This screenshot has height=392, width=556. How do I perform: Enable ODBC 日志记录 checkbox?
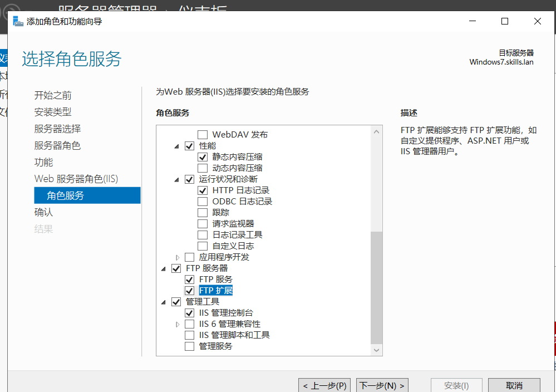tap(203, 202)
